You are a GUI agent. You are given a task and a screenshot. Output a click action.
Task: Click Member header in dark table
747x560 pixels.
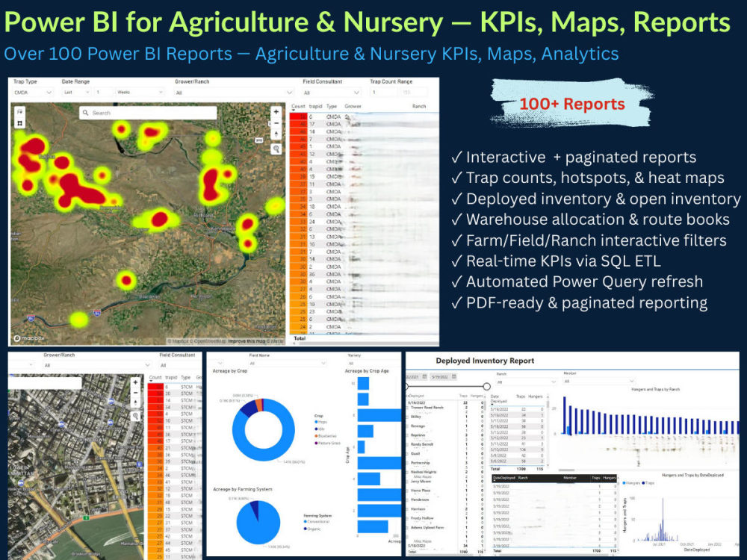(570, 478)
